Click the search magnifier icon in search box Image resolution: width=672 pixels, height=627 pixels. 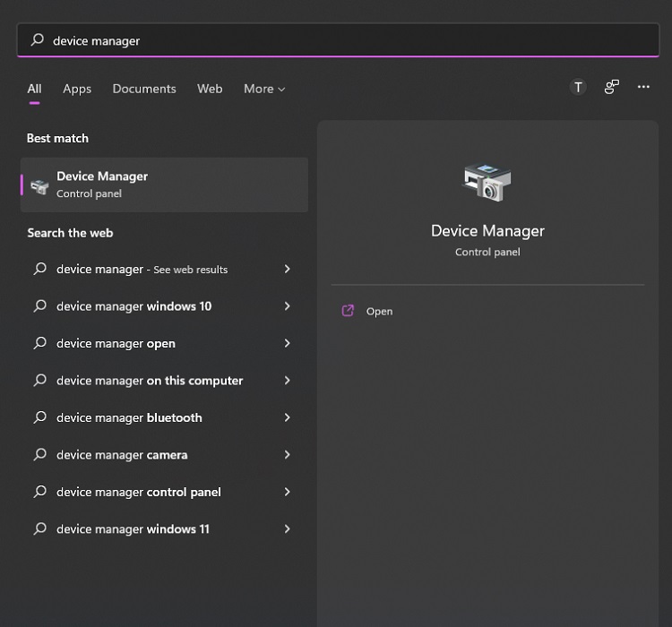(x=38, y=39)
